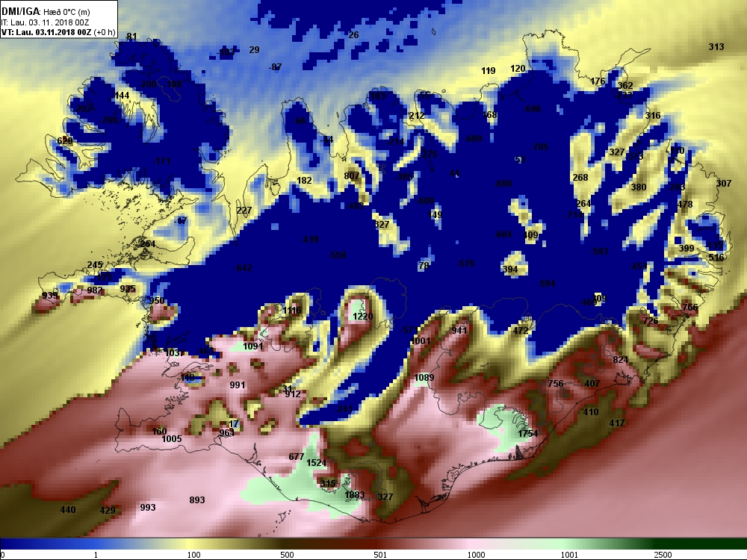Select the map value 991
Screen dimensions: 747x560
[x=238, y=385]
